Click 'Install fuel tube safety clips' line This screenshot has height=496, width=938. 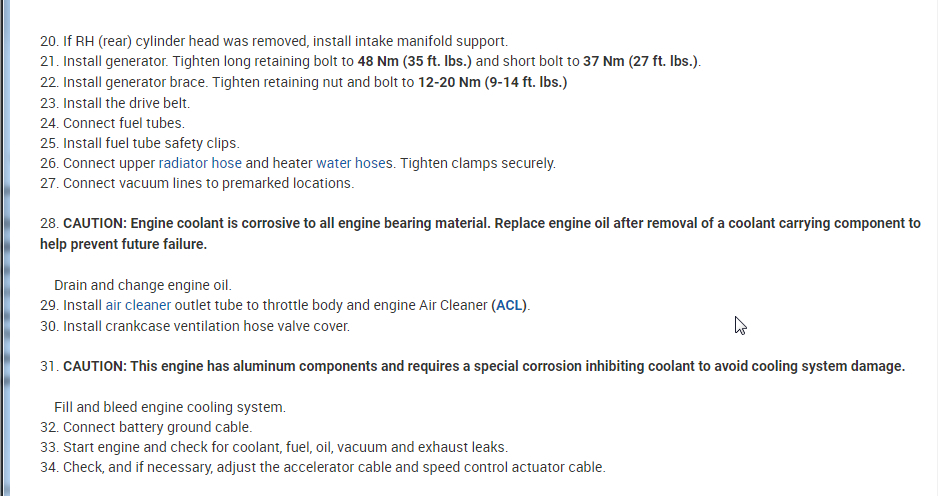(151, 143)
